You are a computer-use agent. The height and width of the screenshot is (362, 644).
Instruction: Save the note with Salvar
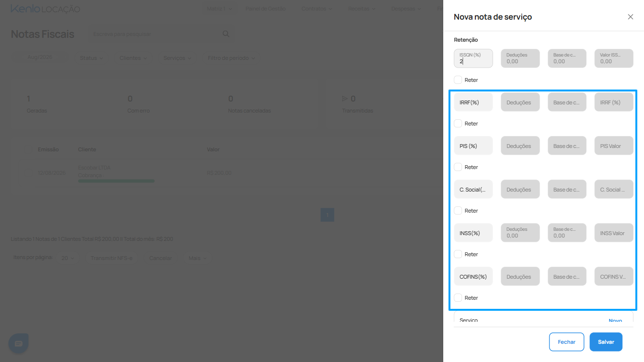(x=606, y=342)
